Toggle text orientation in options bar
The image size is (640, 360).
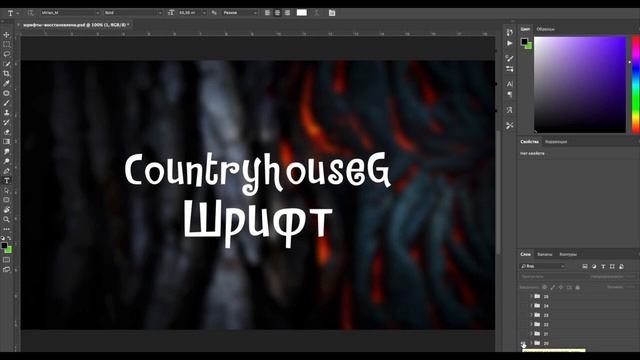pos(31,13)
